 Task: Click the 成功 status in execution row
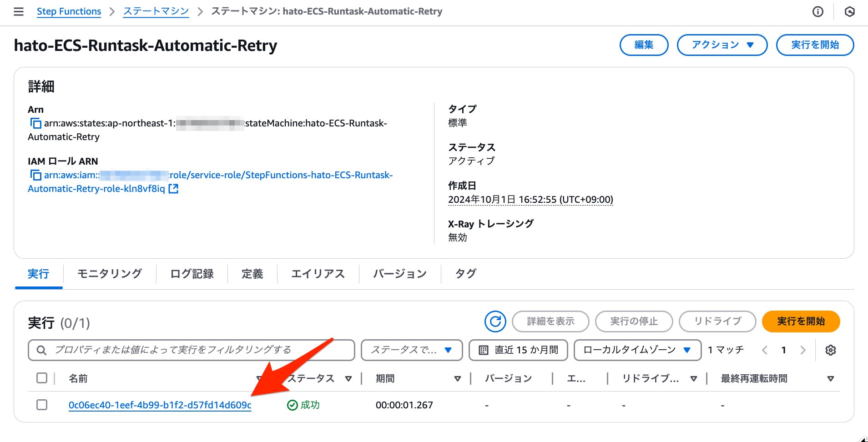(x=303, y=405)
